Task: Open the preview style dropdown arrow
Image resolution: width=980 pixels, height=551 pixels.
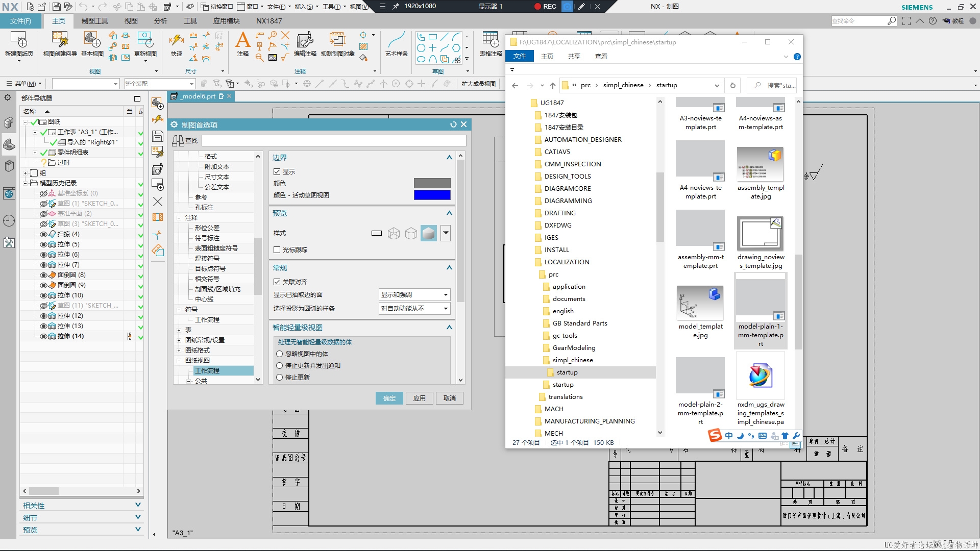Action: point(446,233)
